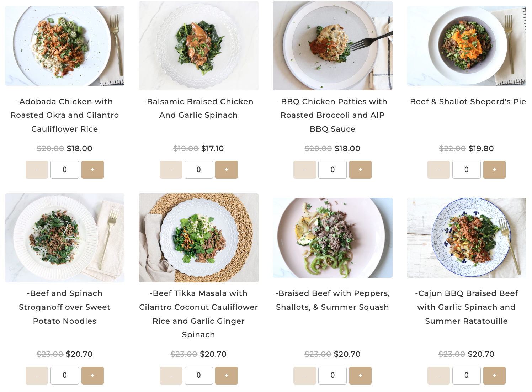
Task: Open the Braised Beef with Peppers photo
Action: click(x=332, y=238)
